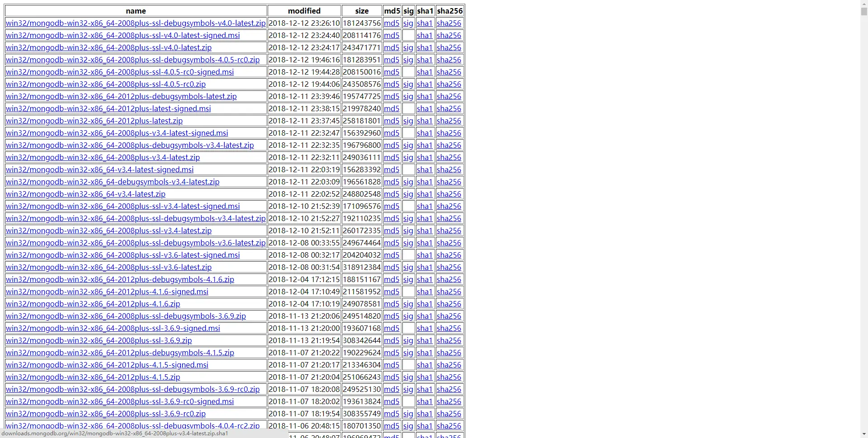Select the timestamp 2018-12-11 23:39:46
868x438 pixels.
pos(304,96)
